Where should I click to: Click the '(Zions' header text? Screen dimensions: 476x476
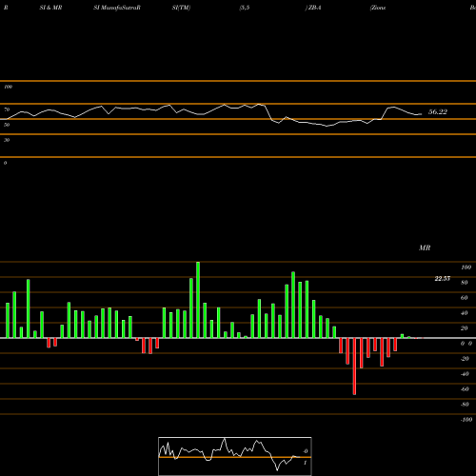tap(378, 8)
